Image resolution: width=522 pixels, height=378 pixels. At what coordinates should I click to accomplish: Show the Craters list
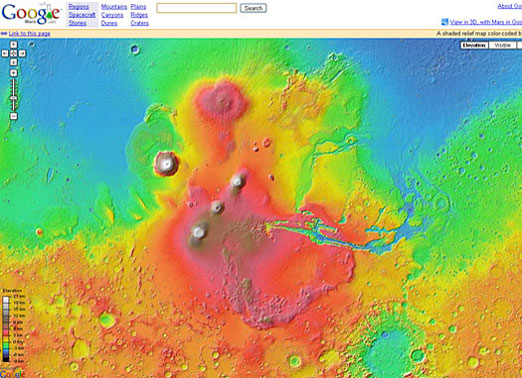(140, 23)
